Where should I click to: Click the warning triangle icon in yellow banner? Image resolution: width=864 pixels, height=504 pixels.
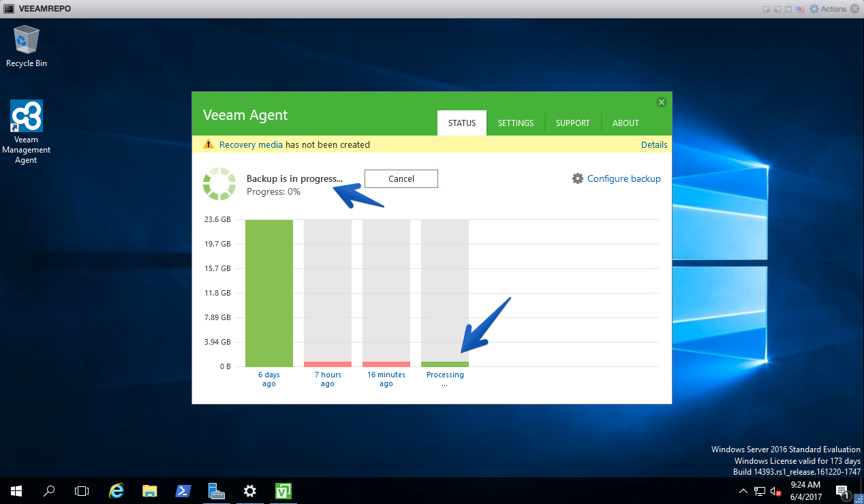tap(208, 144)
